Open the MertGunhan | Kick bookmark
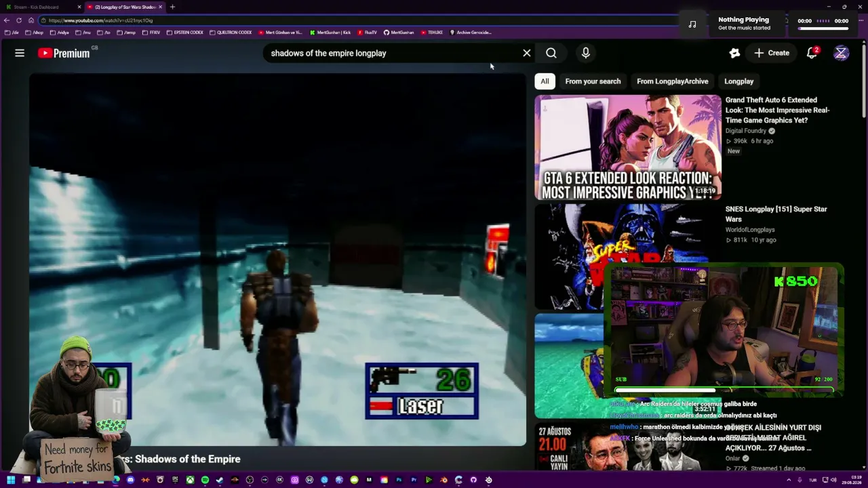The height and width of the screenshot is (488, 868). point(330,33)
